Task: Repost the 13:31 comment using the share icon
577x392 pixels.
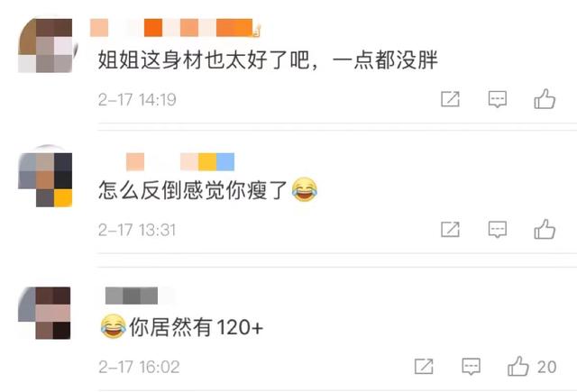Action: [x=450, y=230]
